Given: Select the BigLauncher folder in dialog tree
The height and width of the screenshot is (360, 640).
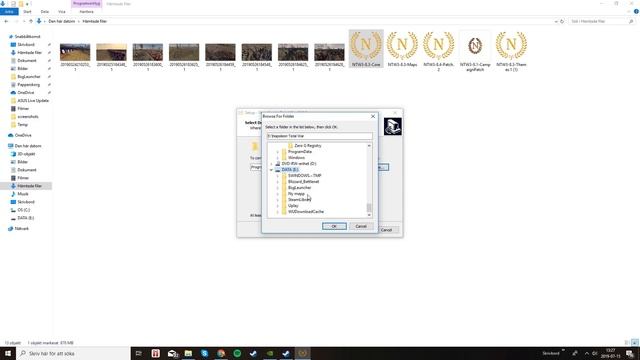Looking at the screenshot, I should pyautogui.click(x=299, y=188).
